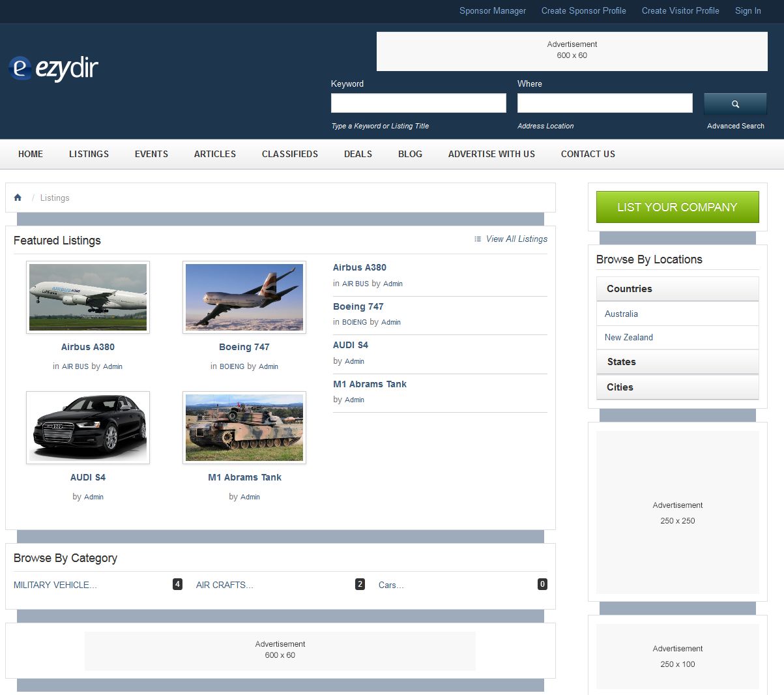Open DEALS menu item
Image resolution: width=784 pixels, height=695 pixels.
click(x=358, y=154)
